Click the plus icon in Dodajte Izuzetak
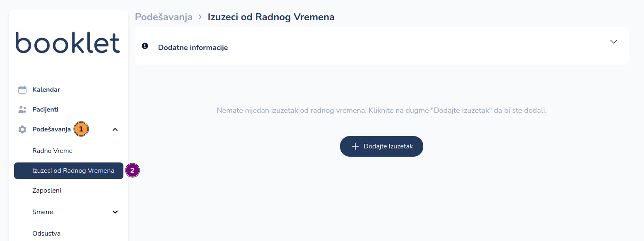 point(355,146)
